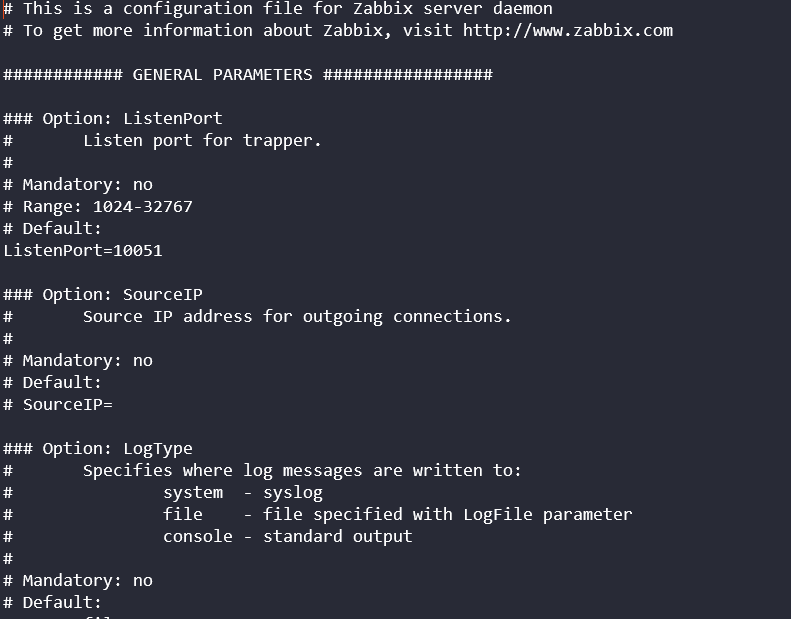Click the '### Option: LogType' heading
Viewport: 791px width, 619px height.
[x=98, y=448]
